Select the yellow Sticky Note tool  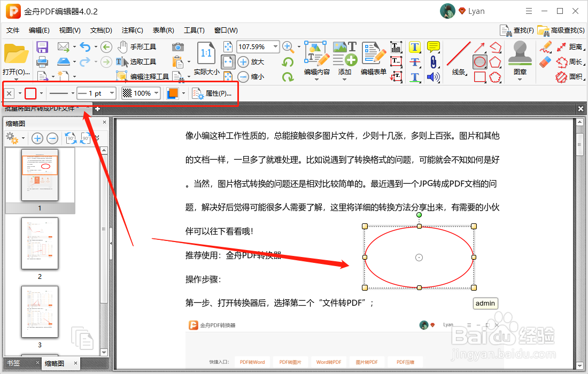coord(434,47)
